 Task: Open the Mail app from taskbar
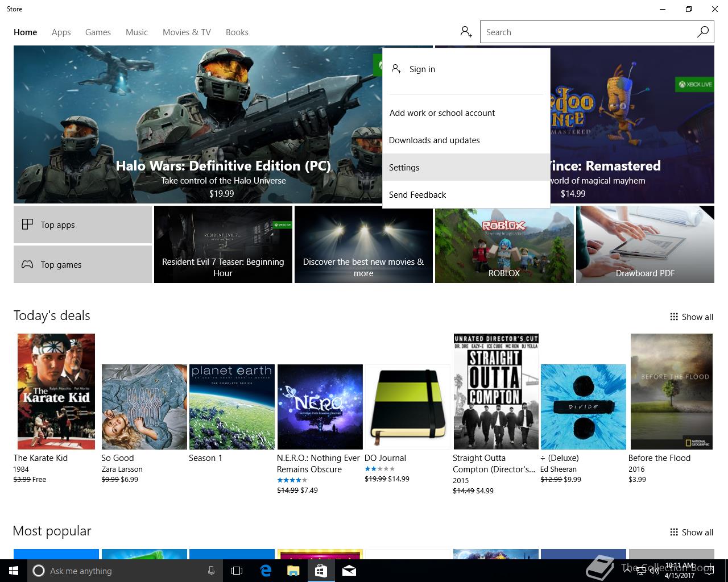point(349,571)
